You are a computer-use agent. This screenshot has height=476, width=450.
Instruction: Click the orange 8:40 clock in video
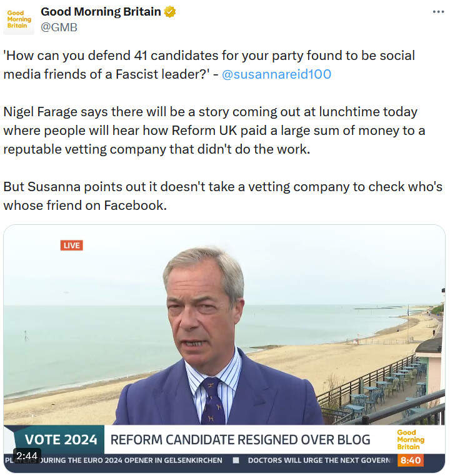pos(411,460)
